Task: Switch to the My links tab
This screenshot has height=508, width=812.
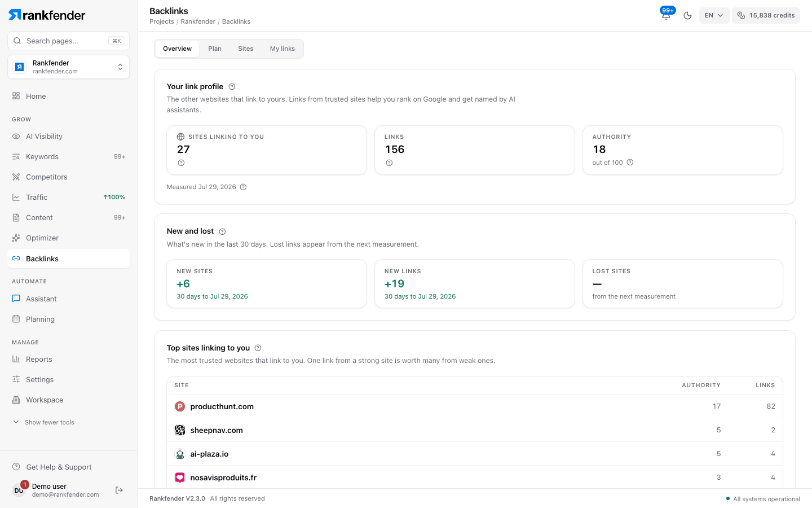Action: (x=283, y=49)
